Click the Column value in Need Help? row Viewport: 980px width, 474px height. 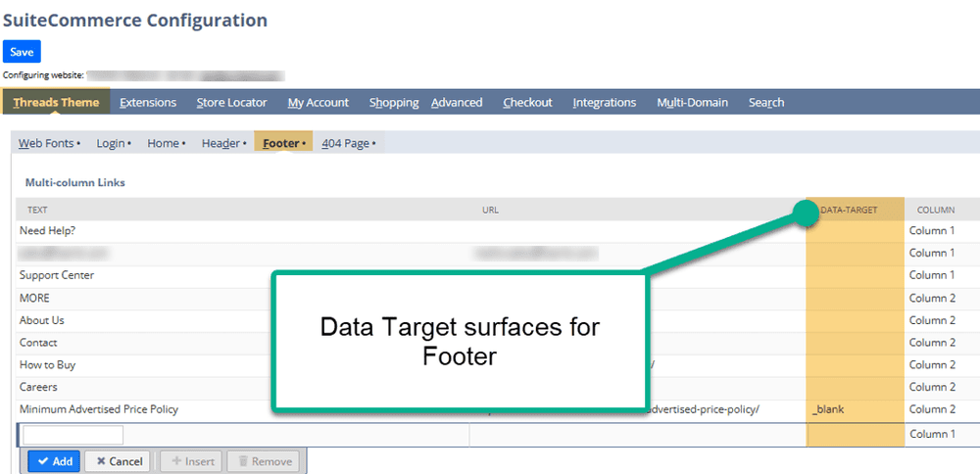pyautogui.click(x=932, y=230)
